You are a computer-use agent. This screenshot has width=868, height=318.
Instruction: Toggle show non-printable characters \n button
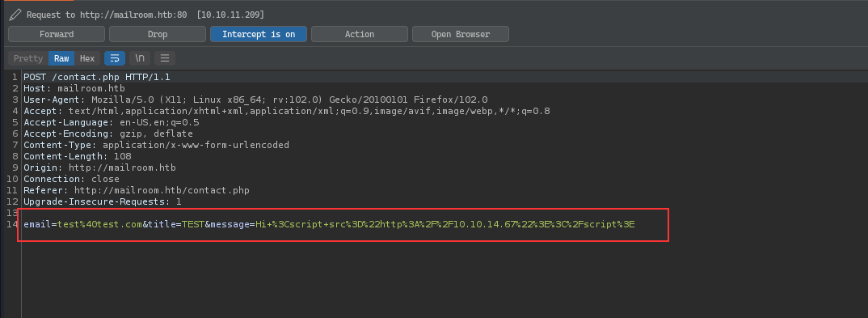coord(140,58)
